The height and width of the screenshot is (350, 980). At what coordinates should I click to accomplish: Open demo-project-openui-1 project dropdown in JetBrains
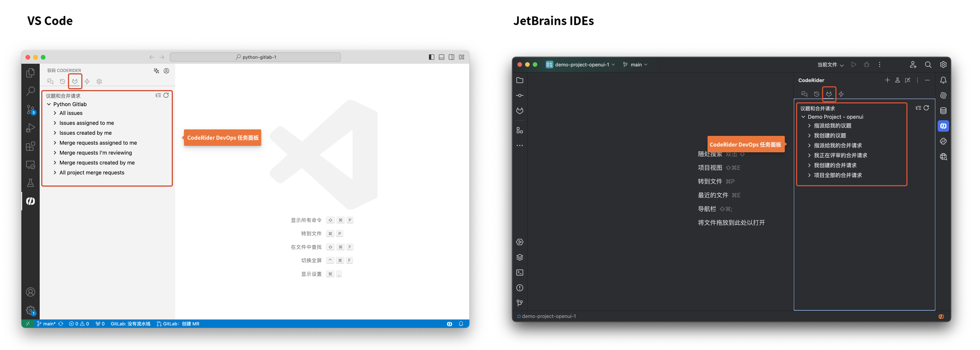580,65
